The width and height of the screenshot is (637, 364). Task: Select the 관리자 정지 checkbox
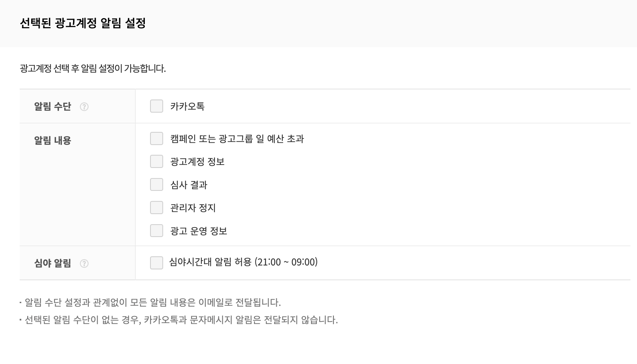click(157, 208)
